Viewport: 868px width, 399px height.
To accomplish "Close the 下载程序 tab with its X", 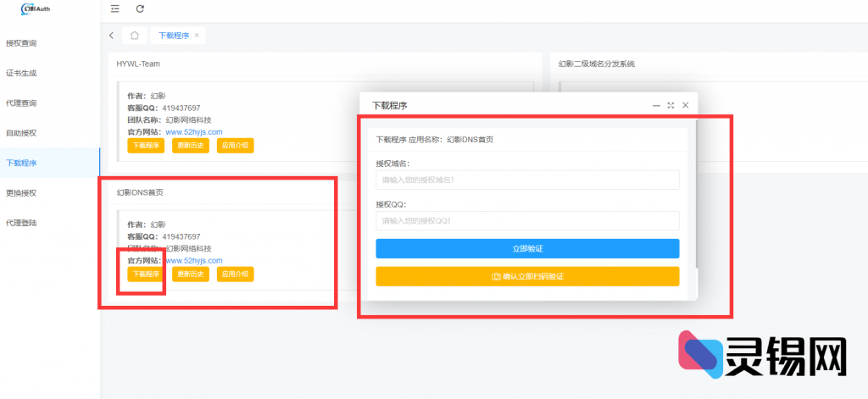I will point(197,36).
